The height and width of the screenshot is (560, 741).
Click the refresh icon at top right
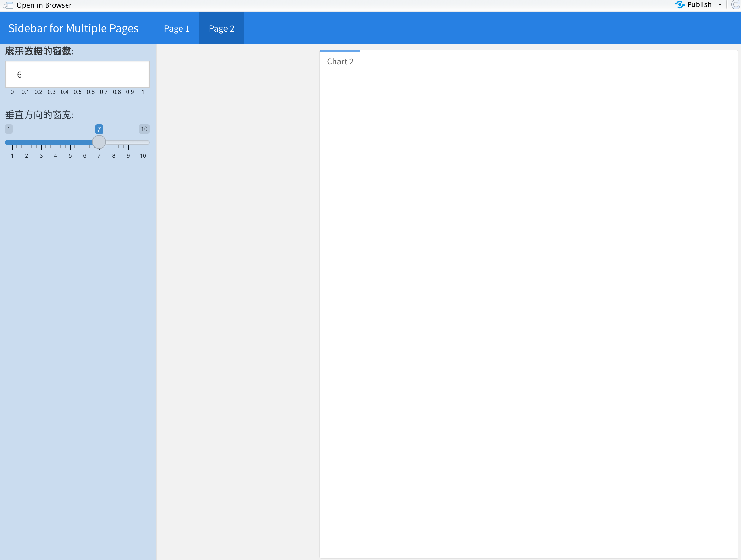tap(736, 5)
